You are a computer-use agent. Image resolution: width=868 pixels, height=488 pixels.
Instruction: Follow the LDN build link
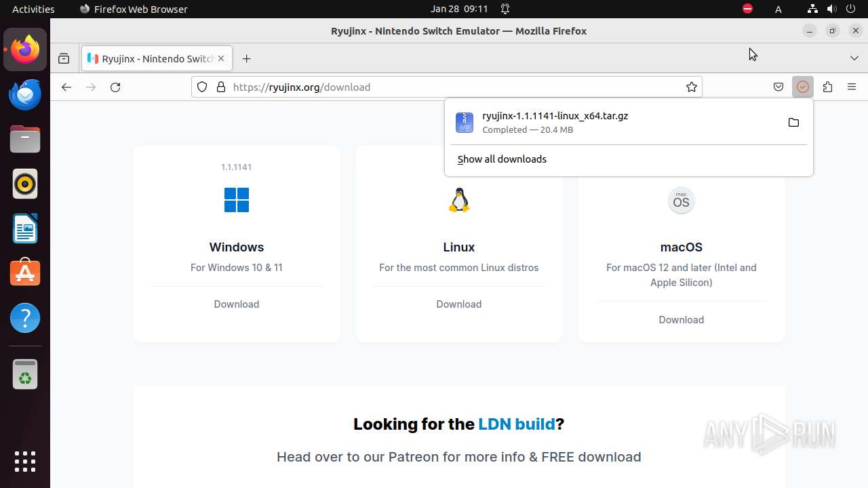pos(517,424)
